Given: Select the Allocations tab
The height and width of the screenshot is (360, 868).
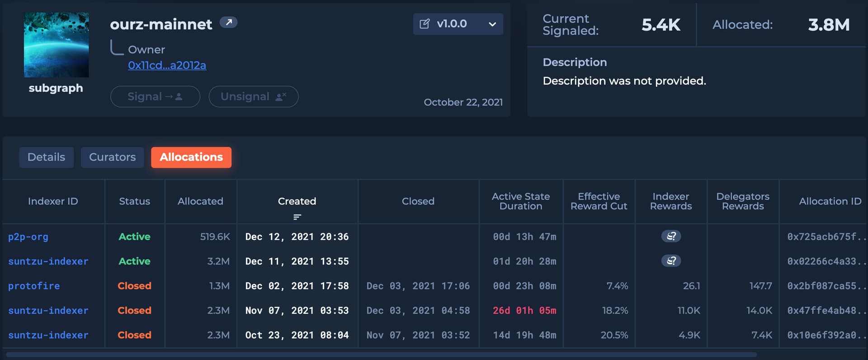Looking at the screenshot, I should pos(191,157).
